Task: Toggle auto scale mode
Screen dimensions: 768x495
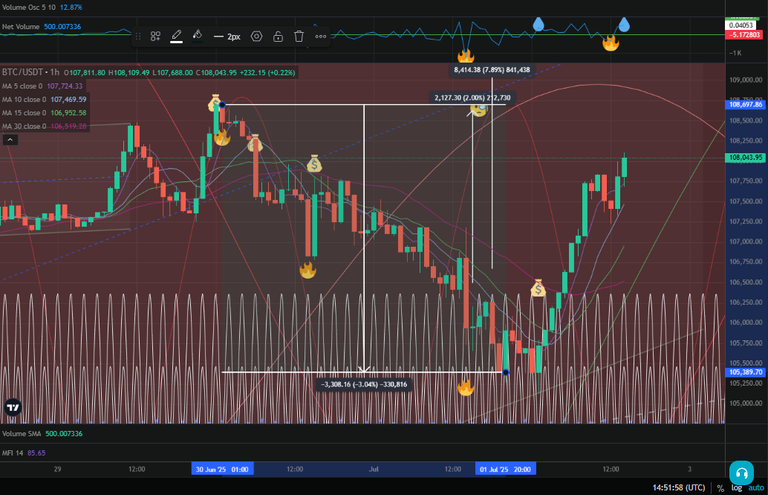Action: tap(756, 488)
